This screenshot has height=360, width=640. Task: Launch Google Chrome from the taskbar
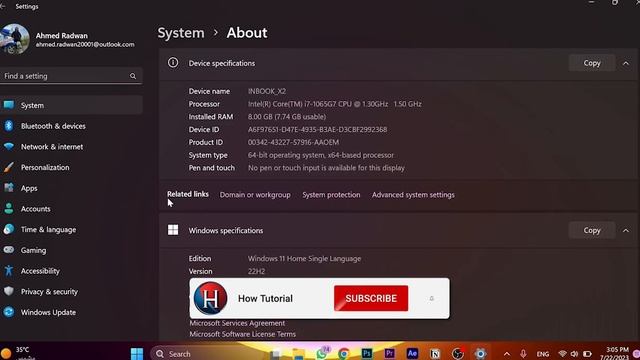point(344,353)
